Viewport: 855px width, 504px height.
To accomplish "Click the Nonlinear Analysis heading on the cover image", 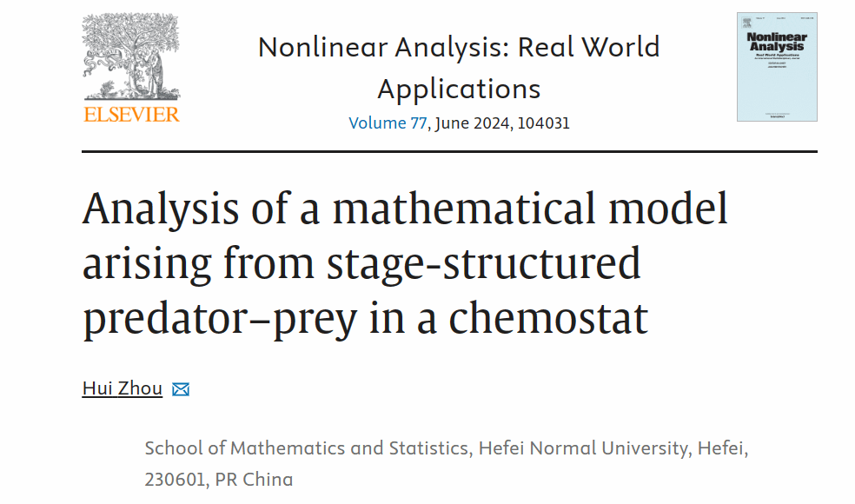I will pos(777,42).
